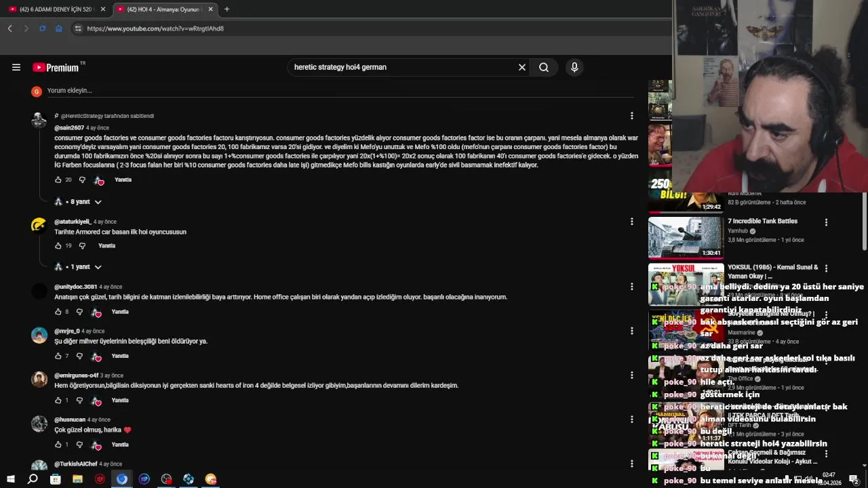Like the comment by @husnucan

click(58, 445)
